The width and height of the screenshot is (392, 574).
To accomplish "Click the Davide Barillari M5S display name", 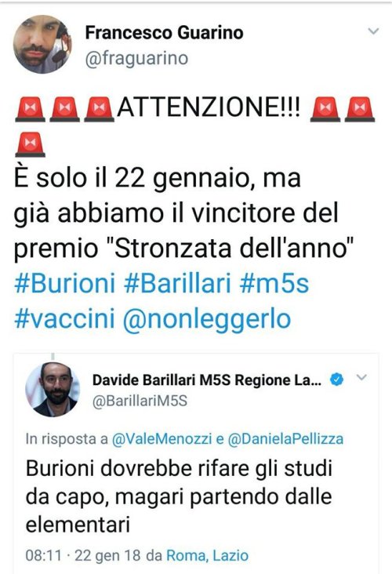I will pos(207,380).
